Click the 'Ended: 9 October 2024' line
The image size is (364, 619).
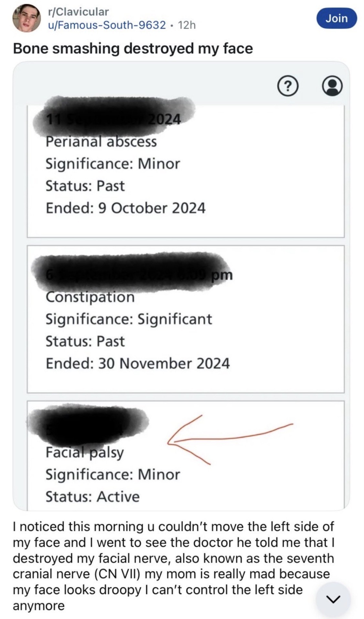point(125,208)
